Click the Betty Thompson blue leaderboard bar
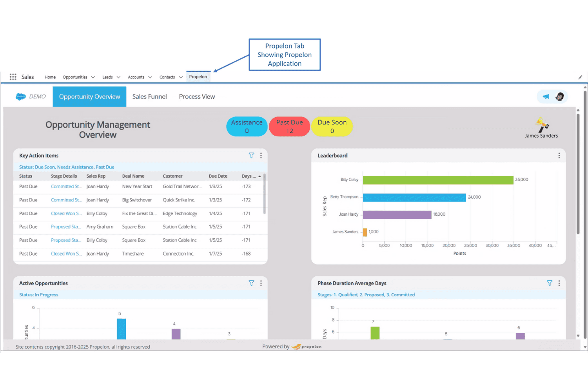The image size is (588, 392). [414, 197]
